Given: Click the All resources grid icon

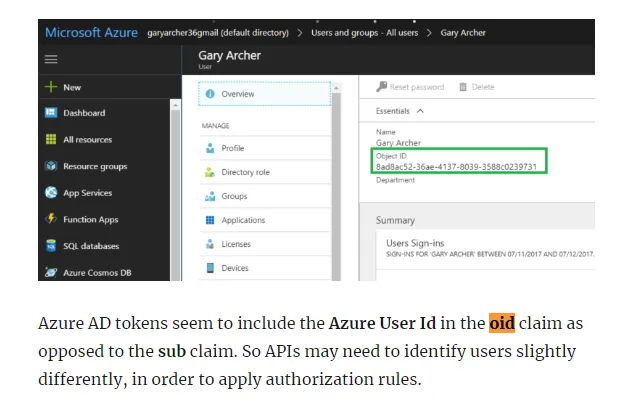Looking at the screenshot, I should pos(51,139).
